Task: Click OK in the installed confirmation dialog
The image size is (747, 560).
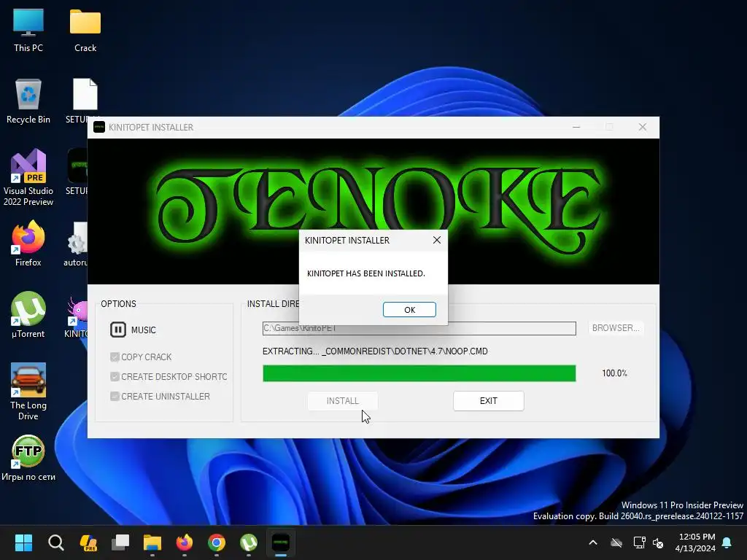Action: tap(409, 309)
